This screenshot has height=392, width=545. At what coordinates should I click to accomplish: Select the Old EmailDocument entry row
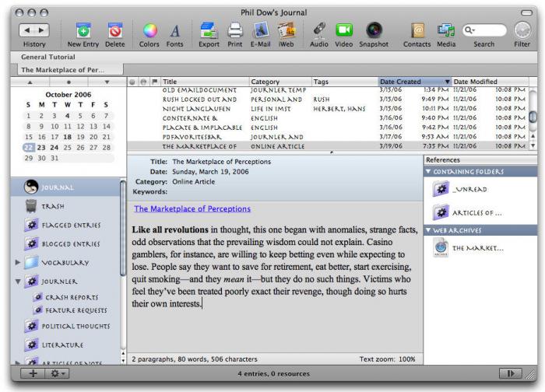tap(328, 90)
